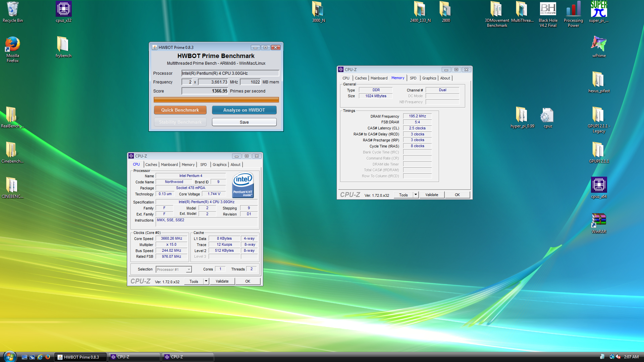
Task: Click the HWBOT Processor name field
Action: click(230, 73)
